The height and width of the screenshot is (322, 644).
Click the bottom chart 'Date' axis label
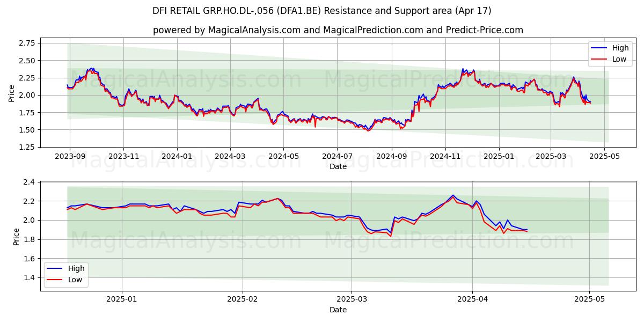click(338, 310)
